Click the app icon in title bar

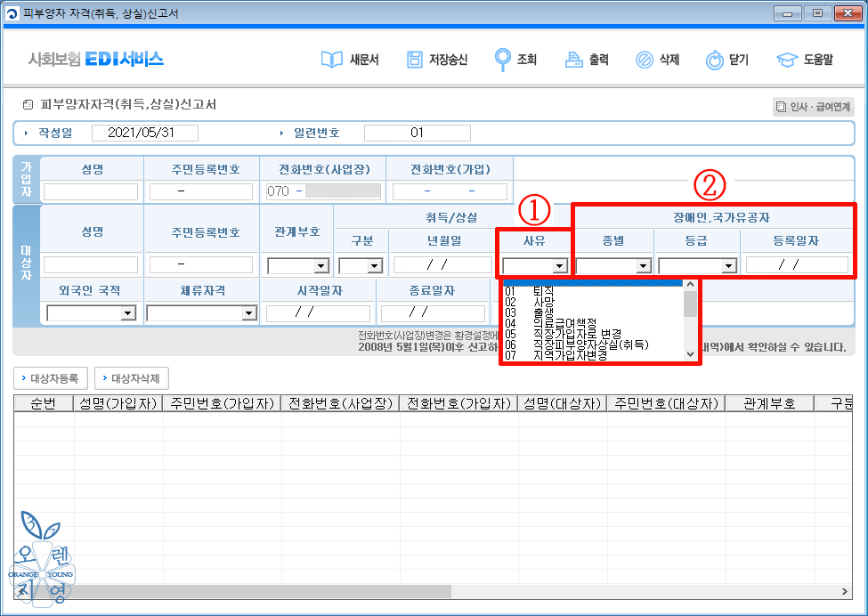[12, 13]
